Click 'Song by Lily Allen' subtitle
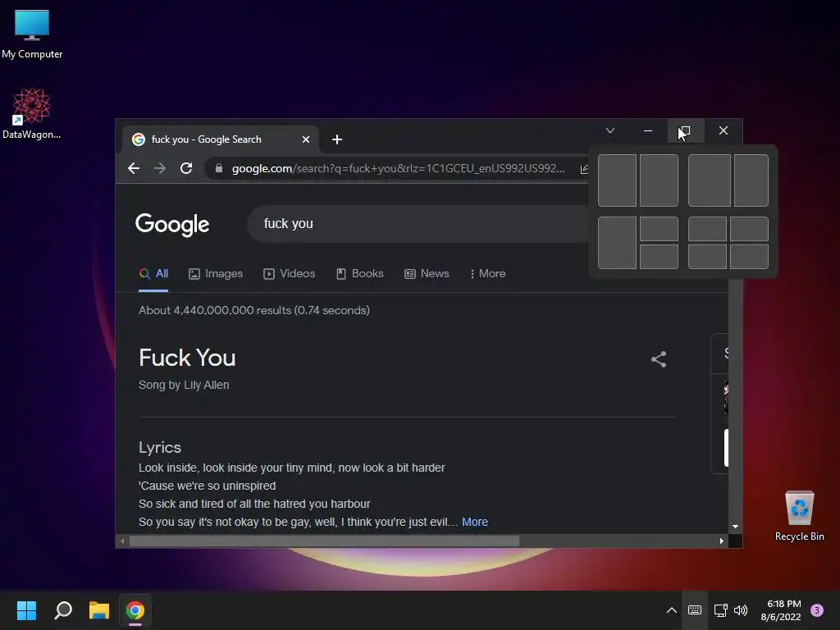 click(x=184, y=386)
